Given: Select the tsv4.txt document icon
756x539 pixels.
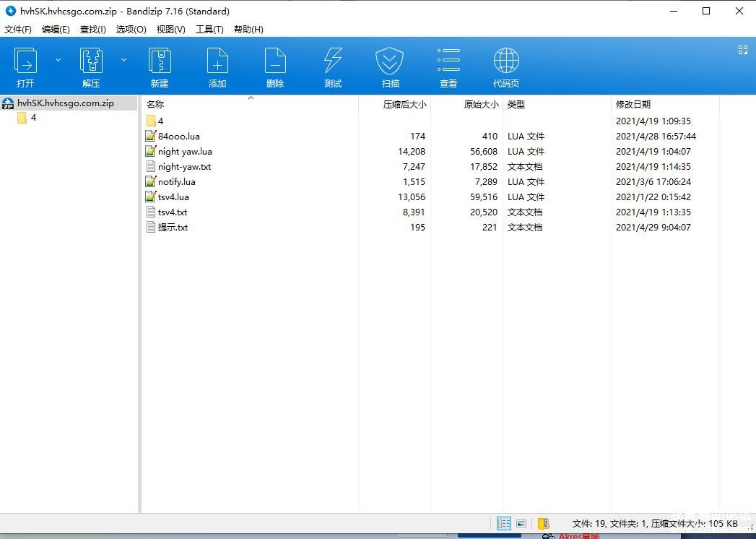Looking at the screenshot, I should [151, 212].
